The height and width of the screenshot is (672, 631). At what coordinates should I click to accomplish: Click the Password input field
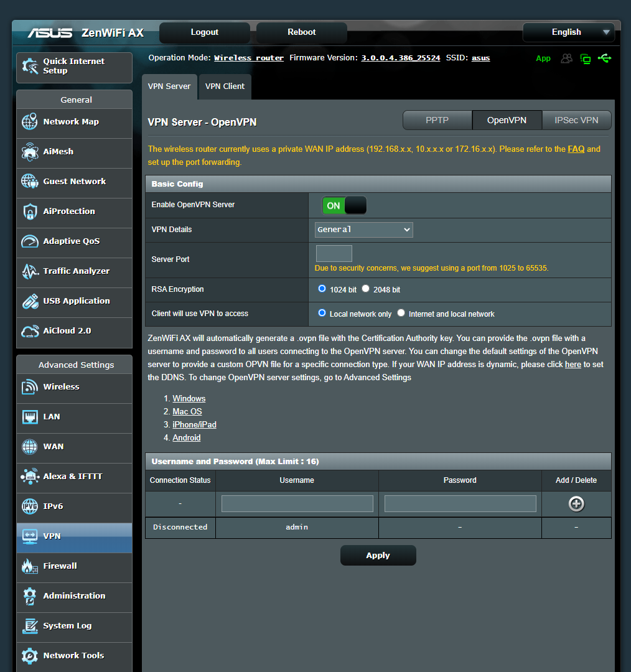[460, 503]
